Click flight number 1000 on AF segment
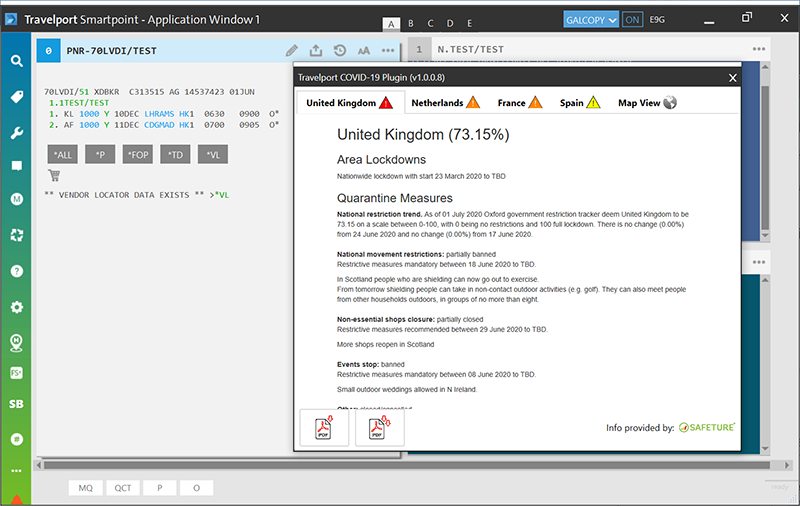The height and width of the screenshot is (506, 800). click(89, 125)
